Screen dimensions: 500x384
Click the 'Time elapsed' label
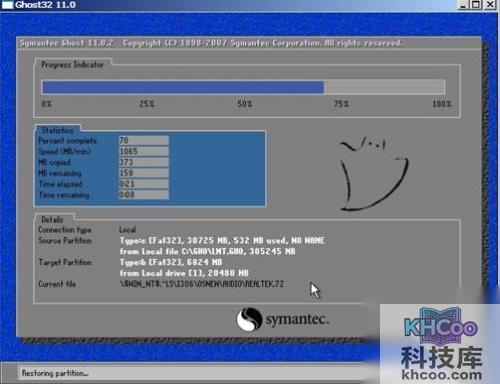(x=60, y=184)
